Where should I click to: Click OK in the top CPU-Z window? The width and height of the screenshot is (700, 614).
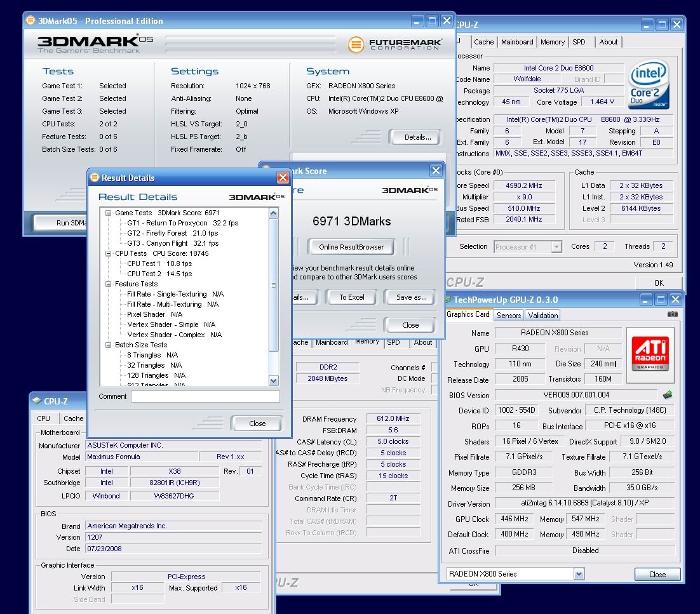click(x=659, y=283)
